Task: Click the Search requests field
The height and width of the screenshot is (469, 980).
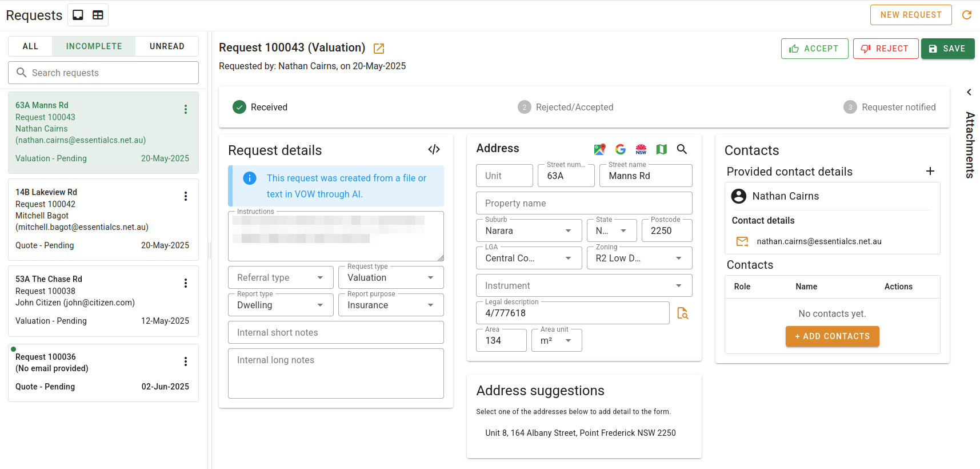Action: pyautogui.click(x=103, y=73)
